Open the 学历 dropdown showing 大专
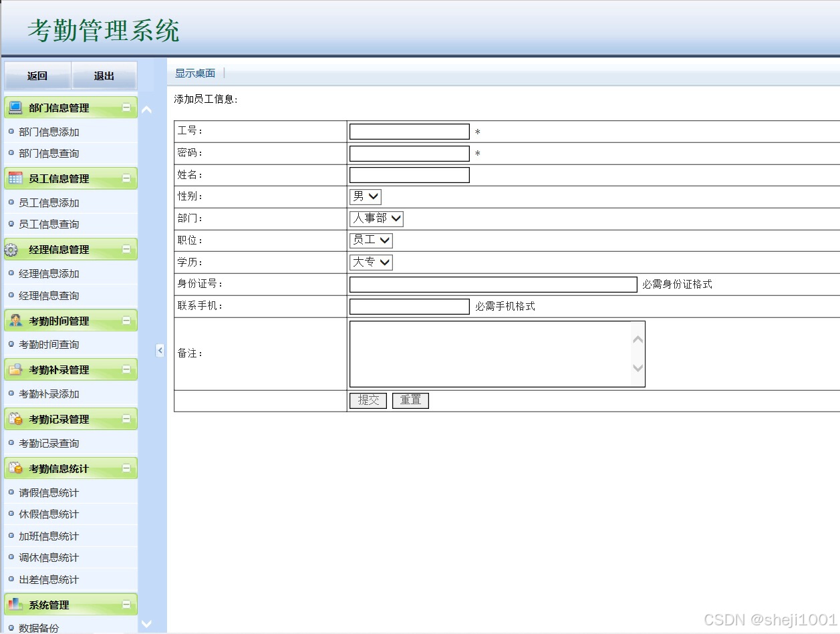Image resolution: width=840 pixels, height=634 pixels. click(371, 262)
